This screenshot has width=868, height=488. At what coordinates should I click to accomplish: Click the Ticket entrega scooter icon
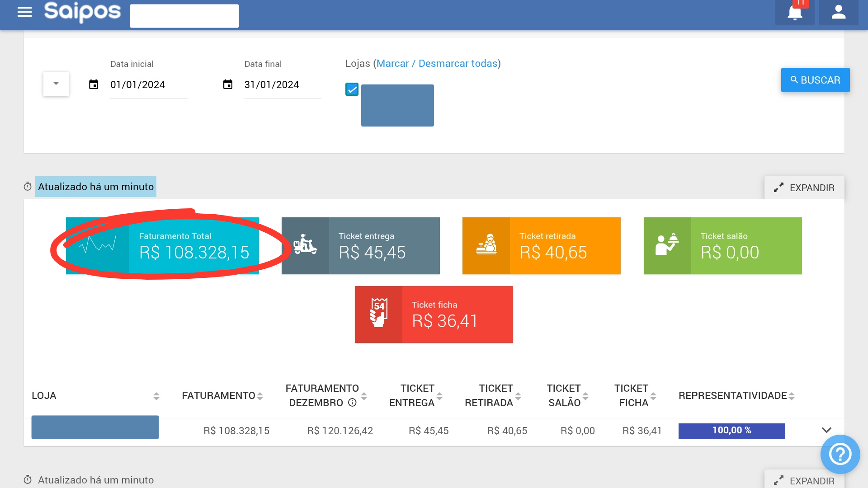click(305, 245)
